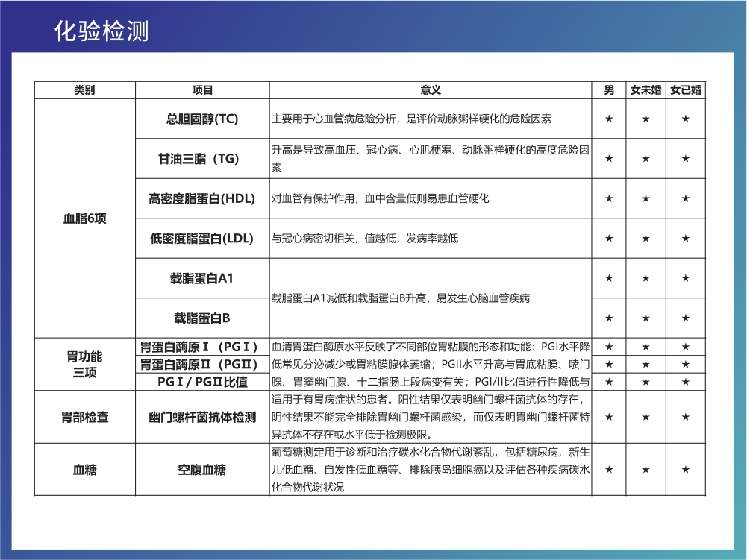Select the 女已婚 star in the 载脂蛋白B row
The image size is (747, 560).
pos(685,318)
